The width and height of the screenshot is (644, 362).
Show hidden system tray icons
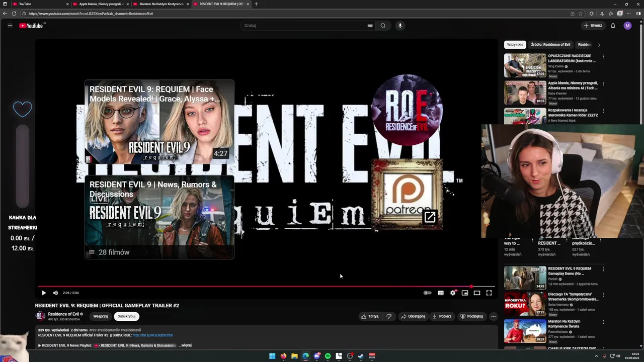click(x=597, y=356)
